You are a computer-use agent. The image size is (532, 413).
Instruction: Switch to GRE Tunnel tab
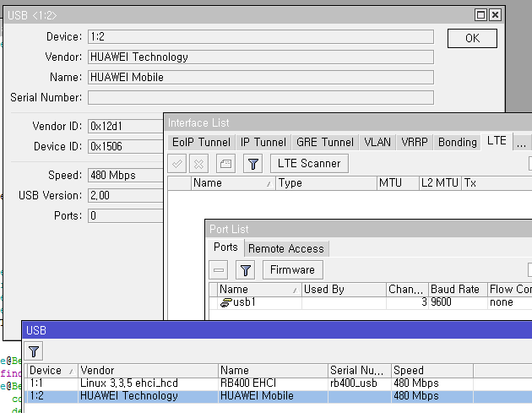(325, 142)
